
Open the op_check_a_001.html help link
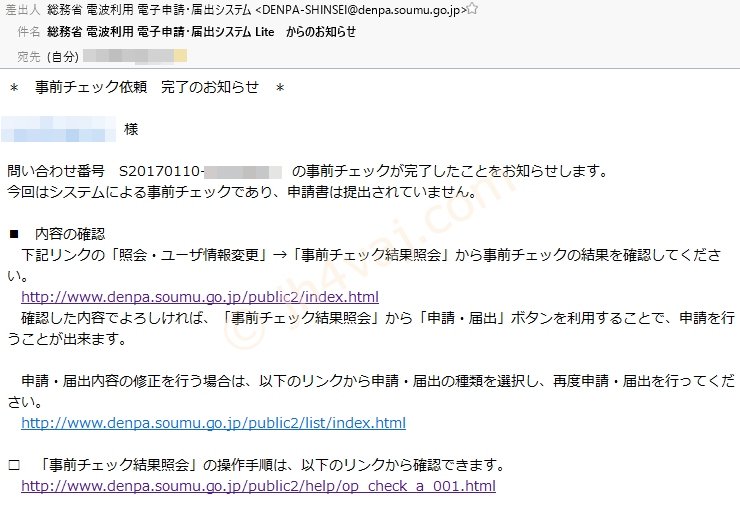tap(258, 486)
